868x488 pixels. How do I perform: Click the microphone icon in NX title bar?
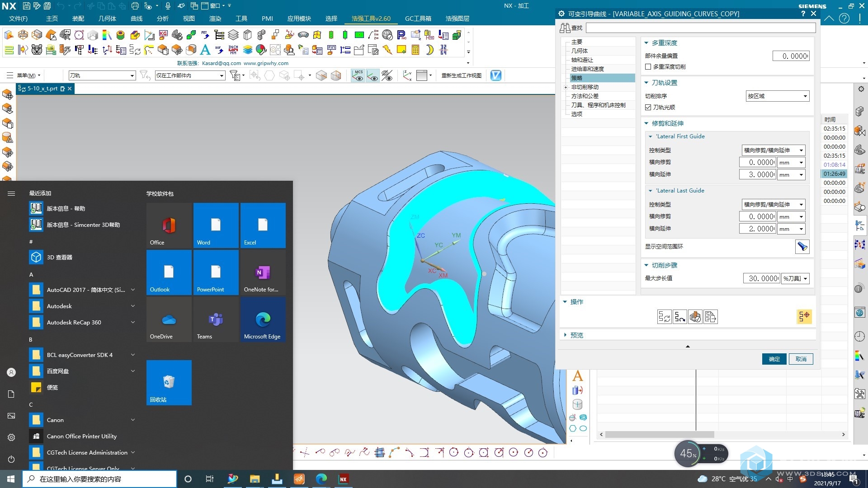point(168,6)
